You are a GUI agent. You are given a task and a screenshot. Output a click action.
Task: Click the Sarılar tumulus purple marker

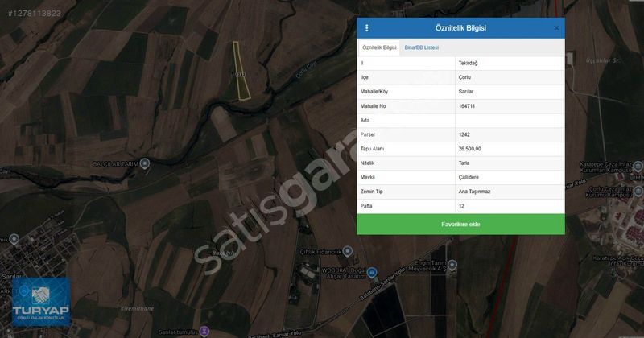[x=204, y=330]
